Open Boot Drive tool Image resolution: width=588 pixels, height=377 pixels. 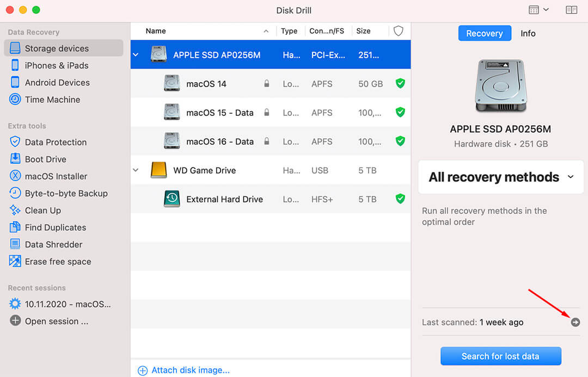click(x=45, y=159)
